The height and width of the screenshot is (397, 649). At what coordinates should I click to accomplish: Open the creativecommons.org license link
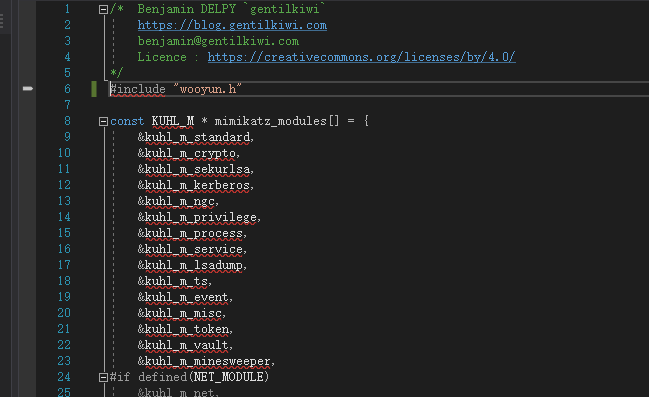[361, 57]
